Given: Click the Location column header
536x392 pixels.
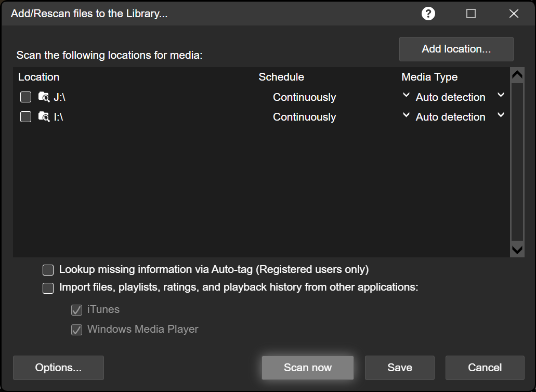Looking at the screenshot, I should click(39, 77).
